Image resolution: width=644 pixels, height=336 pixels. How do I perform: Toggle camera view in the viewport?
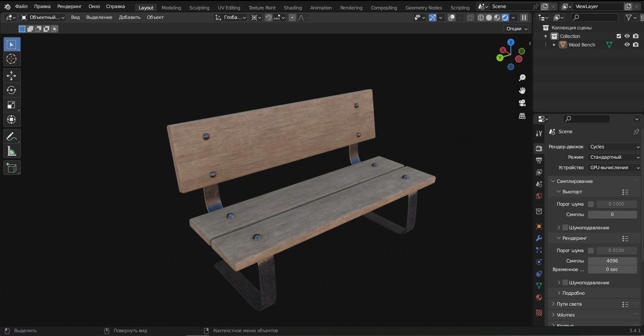(522, 103)
